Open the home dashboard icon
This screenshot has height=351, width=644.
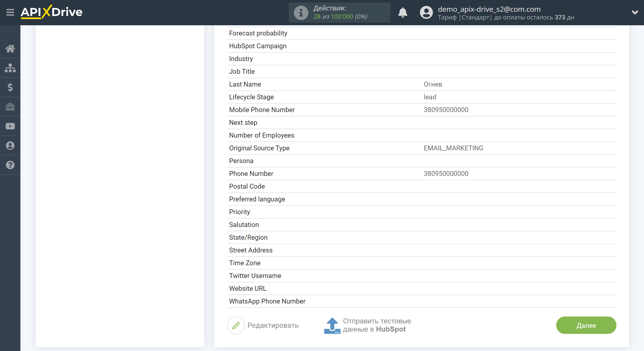click(x=10, y=49)
